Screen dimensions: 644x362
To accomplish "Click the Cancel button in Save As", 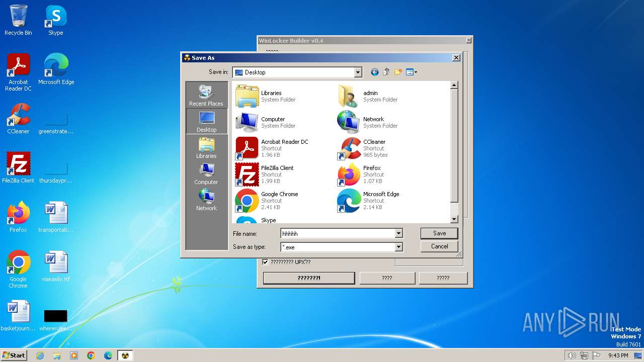I will coord(439,246).
